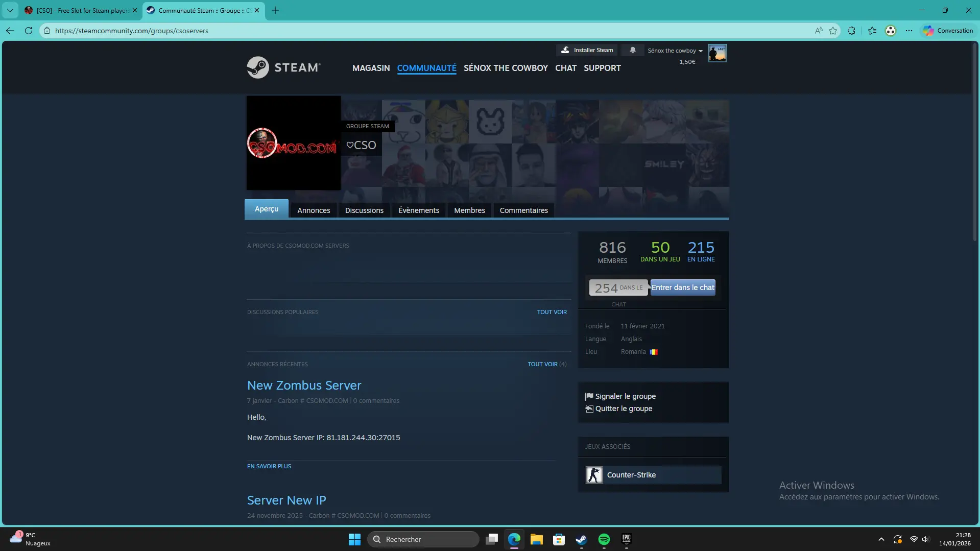Click the 215 En ligne count
The width and height of the screenshot is (980, 551).
click(701, 251)
